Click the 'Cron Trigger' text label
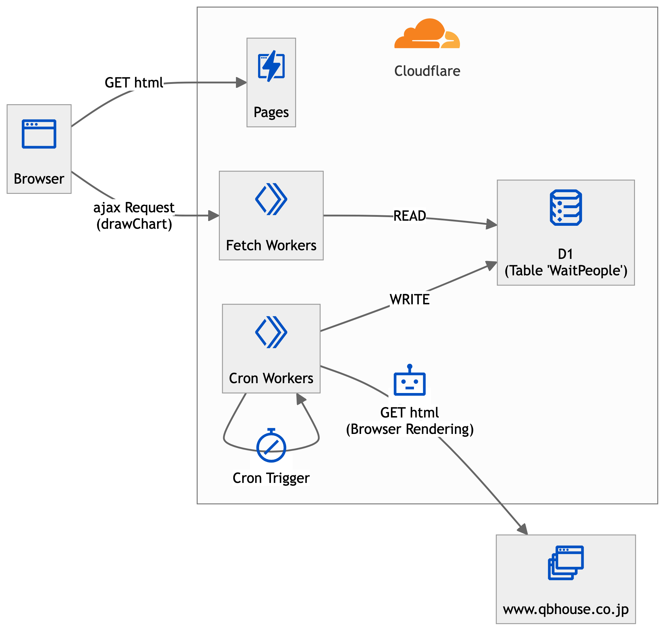672x637 pixels. [271, 478]
